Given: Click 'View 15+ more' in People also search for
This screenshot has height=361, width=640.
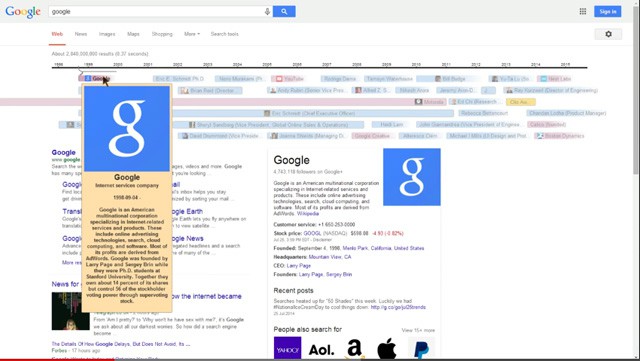Looking at the screenshot, I should coord(418,330).
